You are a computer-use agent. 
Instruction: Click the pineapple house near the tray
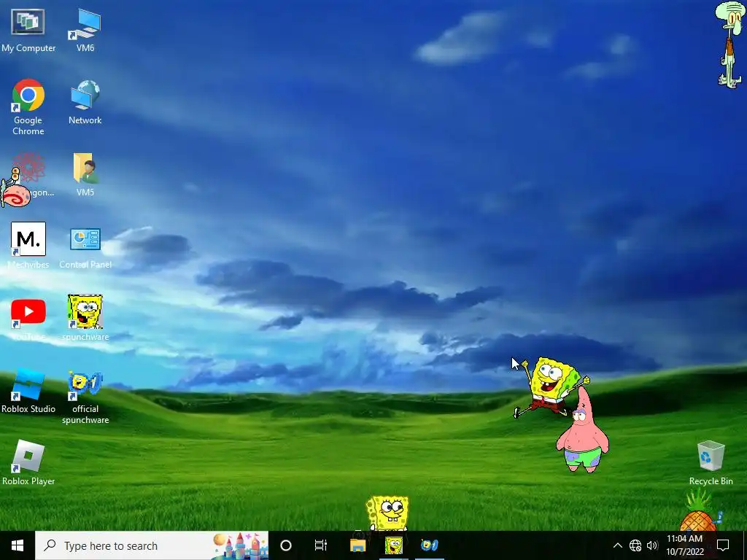[x=699, y=511]
